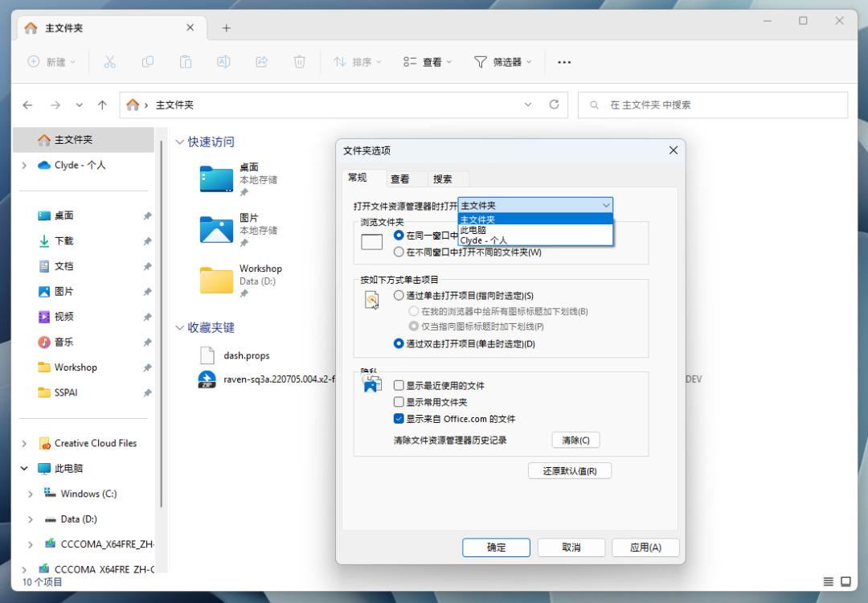Click the Paste clipboard icon
868x603 pixels.
click(x=186, y=62)
